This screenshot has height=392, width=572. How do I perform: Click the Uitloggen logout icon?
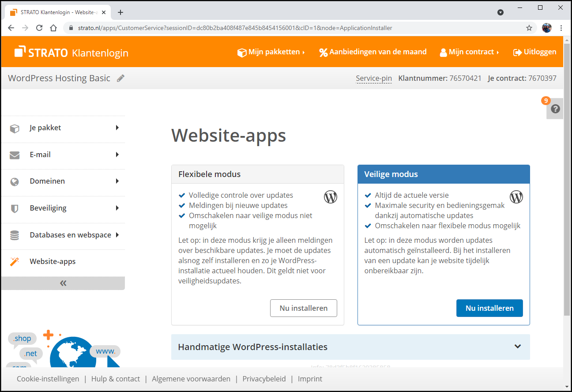pyautogui.click(x=517, y=52)
